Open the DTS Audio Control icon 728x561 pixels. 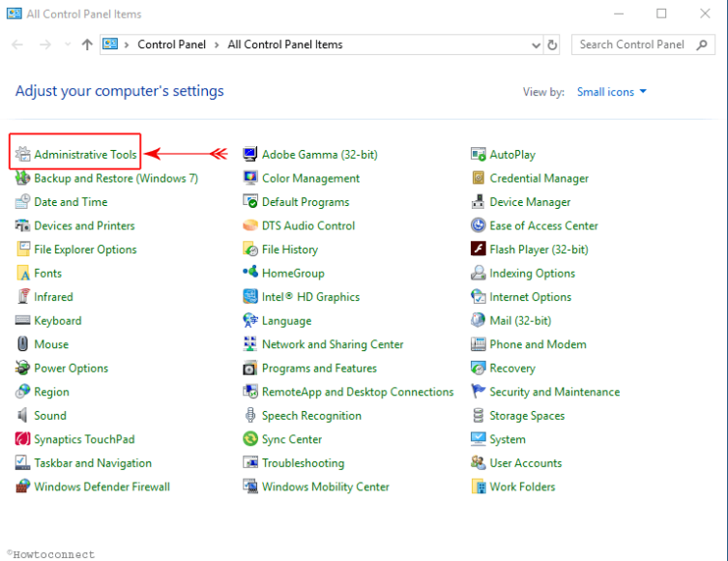click(250, 225)
